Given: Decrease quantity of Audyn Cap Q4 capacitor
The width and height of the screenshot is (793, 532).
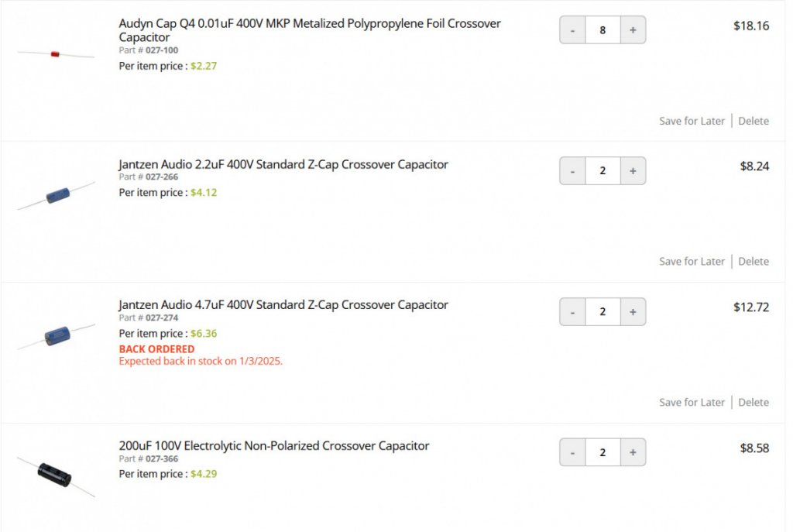Looking at the screenshot, I should point(572,30).
